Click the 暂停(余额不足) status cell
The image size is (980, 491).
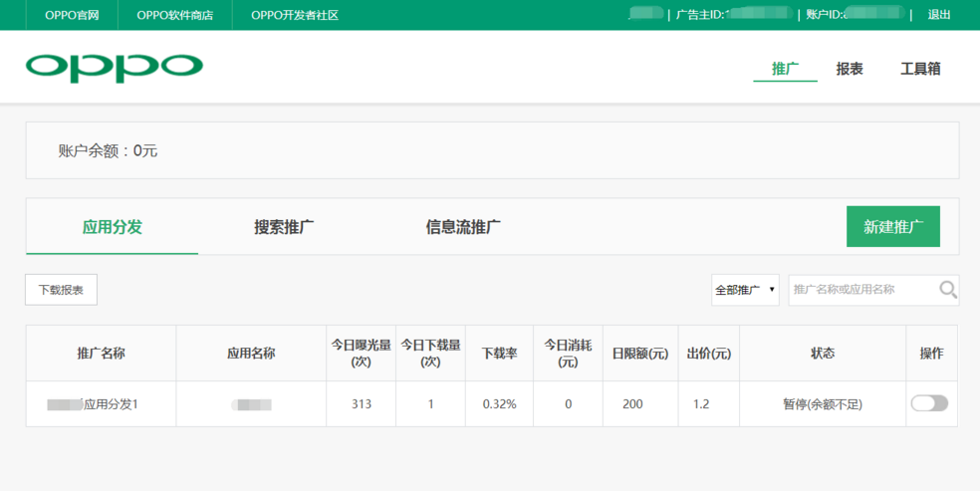pos(823,404)
